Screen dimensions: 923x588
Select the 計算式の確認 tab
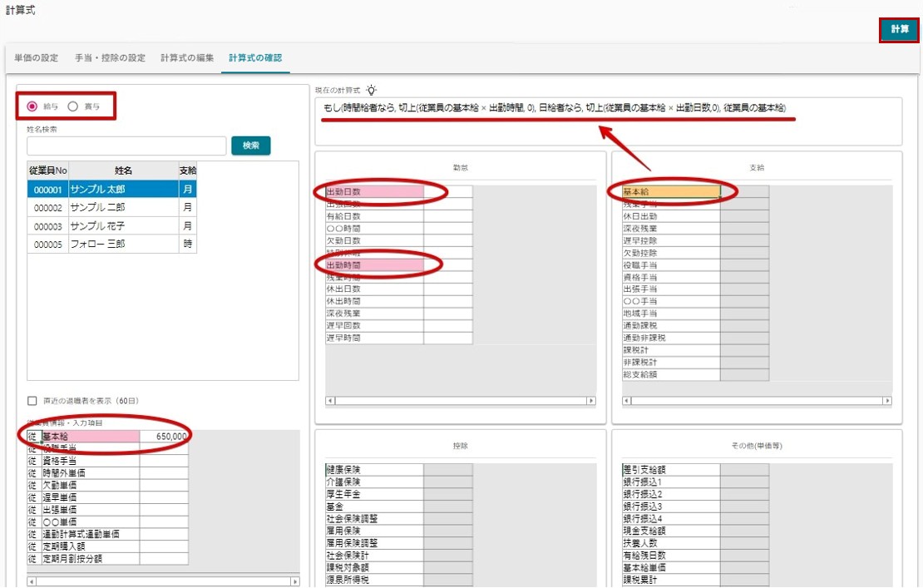click(255, 57)
